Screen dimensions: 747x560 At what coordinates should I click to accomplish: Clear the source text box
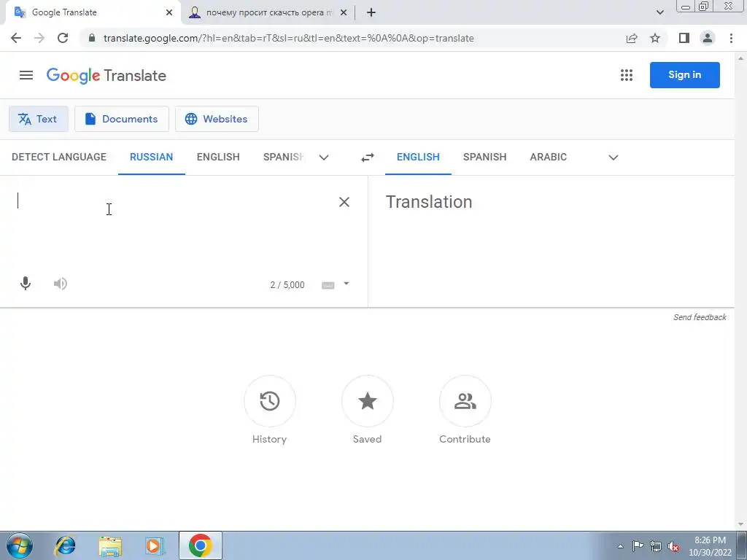(x=344, y=202)
